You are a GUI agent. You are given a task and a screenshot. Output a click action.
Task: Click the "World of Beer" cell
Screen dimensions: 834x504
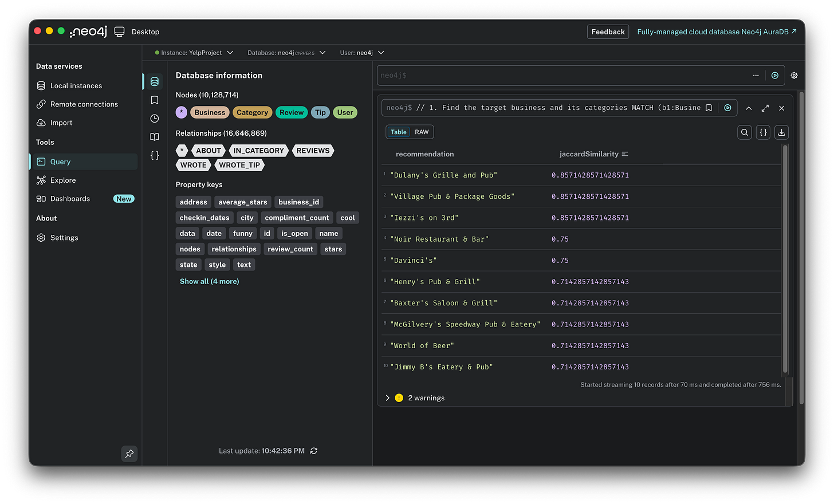[x=422, y=346]
